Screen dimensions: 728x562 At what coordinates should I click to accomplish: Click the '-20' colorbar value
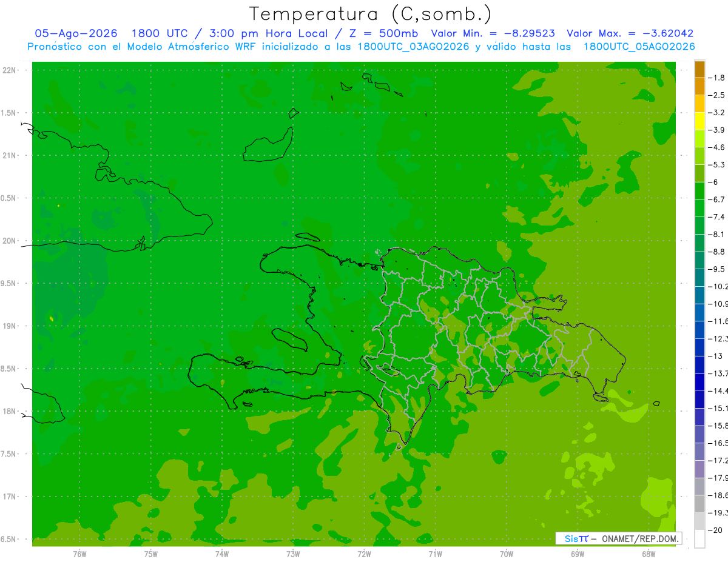(x=715, y=530)
